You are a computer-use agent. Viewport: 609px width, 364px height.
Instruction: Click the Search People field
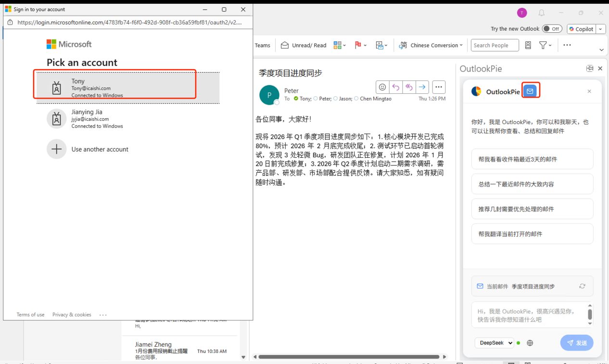tap(495, 45)
